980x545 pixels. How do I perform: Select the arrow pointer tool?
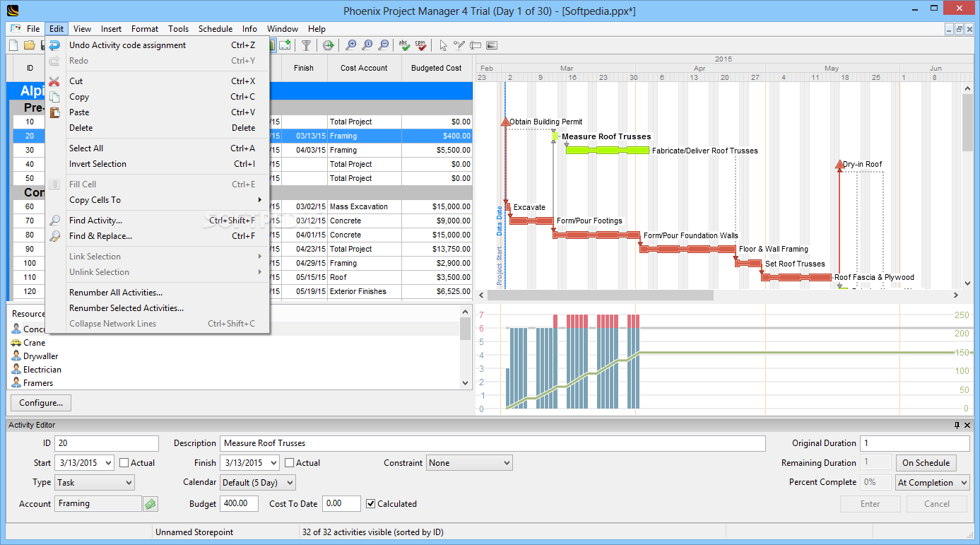(x=443, y=45)
